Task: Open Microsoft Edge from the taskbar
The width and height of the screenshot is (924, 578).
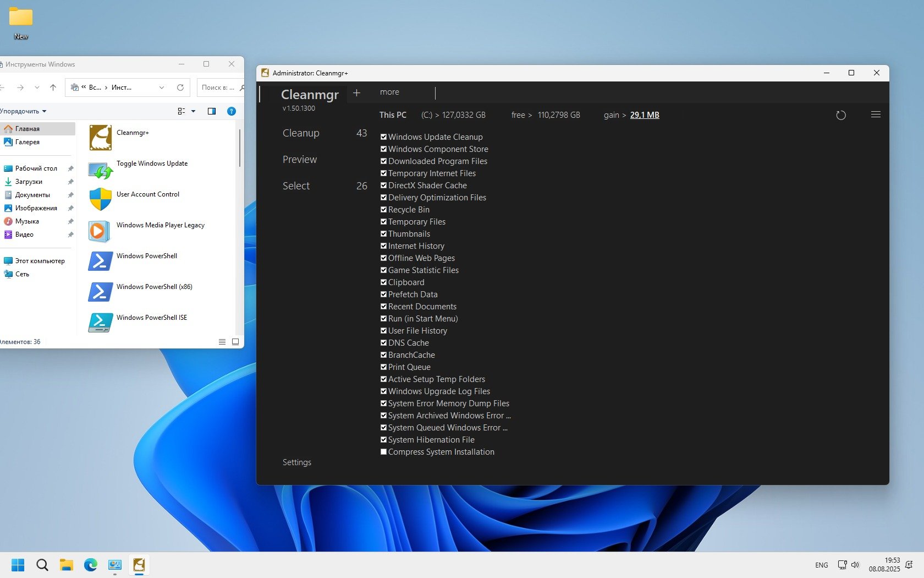Action: click(x=90, y=565)
